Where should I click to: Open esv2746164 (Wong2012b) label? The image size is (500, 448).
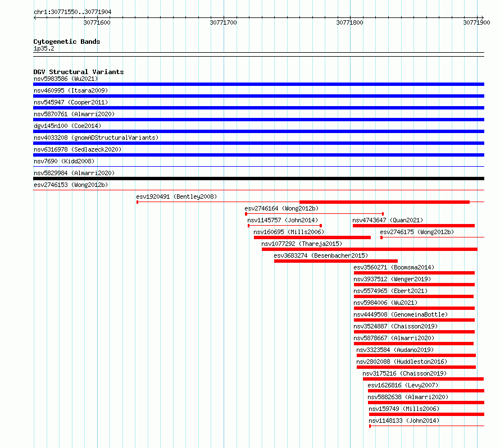[x=281, y=208]
